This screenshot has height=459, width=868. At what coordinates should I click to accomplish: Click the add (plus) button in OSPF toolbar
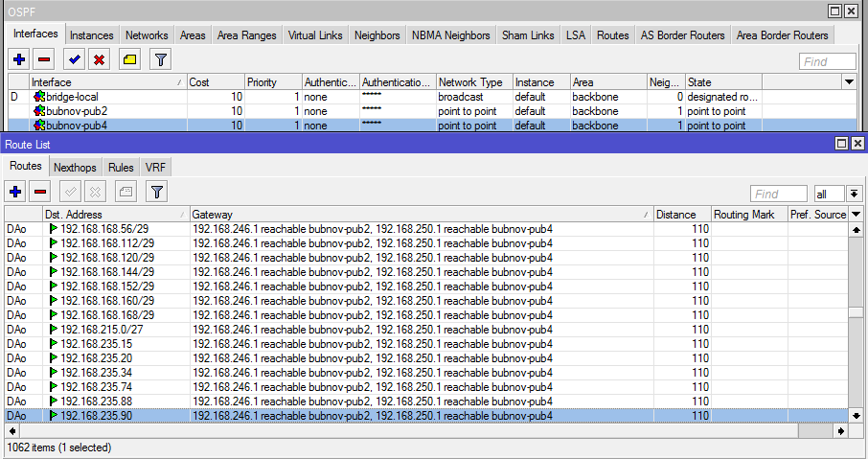click(19, 60)
